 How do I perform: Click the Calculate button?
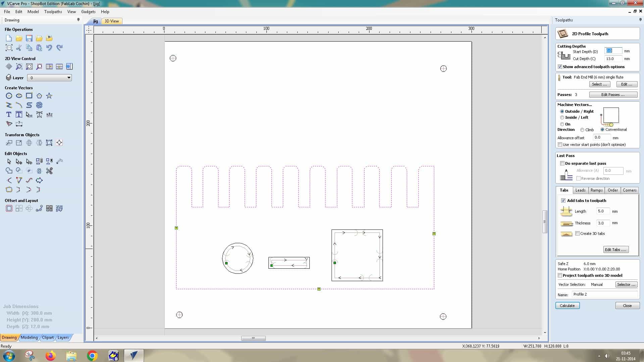[567, 306]
